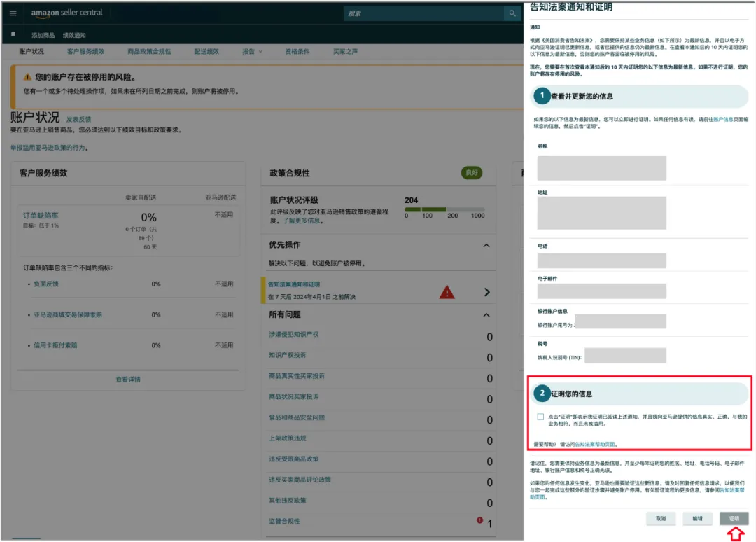Open 告知法案通知和证明 item arrow
The image size is (756, 542).
[486, 292]
